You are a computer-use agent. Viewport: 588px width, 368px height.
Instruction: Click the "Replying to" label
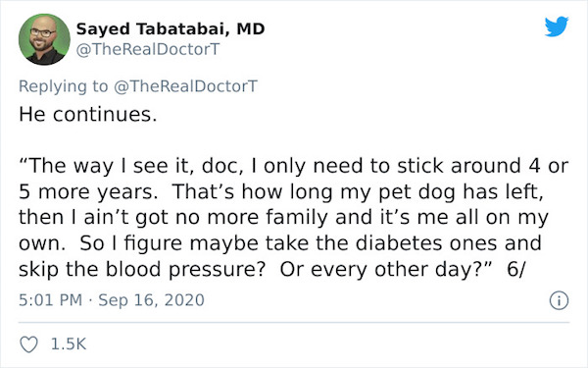pyautogui.click(x=64, y=86)
